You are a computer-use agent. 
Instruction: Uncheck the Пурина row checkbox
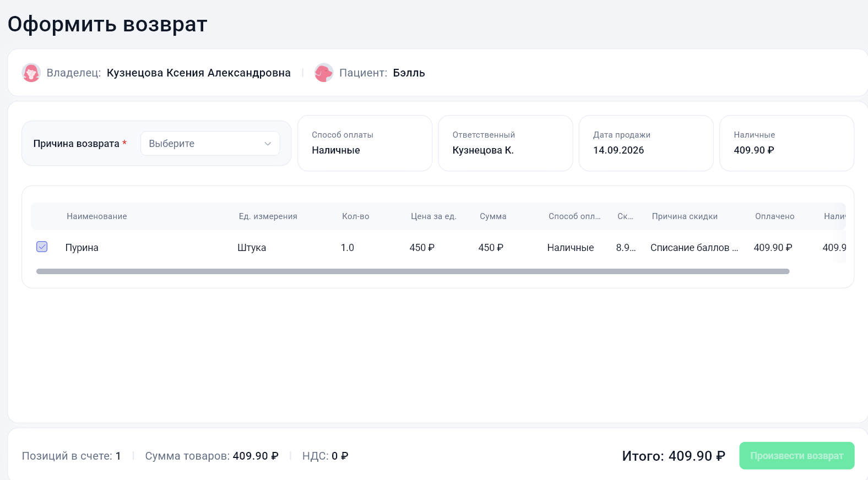coord(42,247)
